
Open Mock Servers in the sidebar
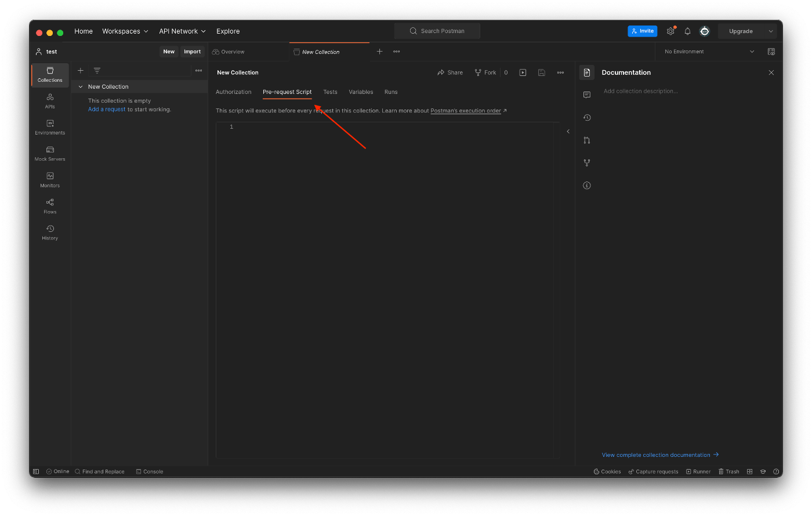[x=50, y=154]
